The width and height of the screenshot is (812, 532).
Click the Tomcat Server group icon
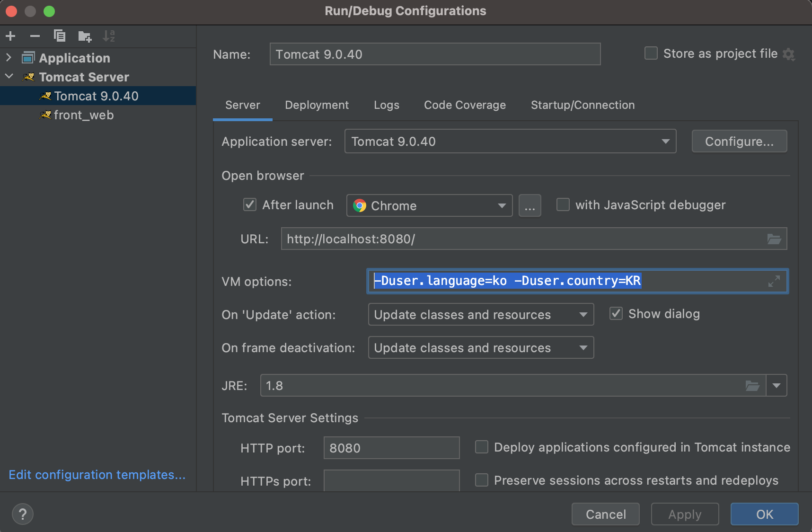point(29,77)
